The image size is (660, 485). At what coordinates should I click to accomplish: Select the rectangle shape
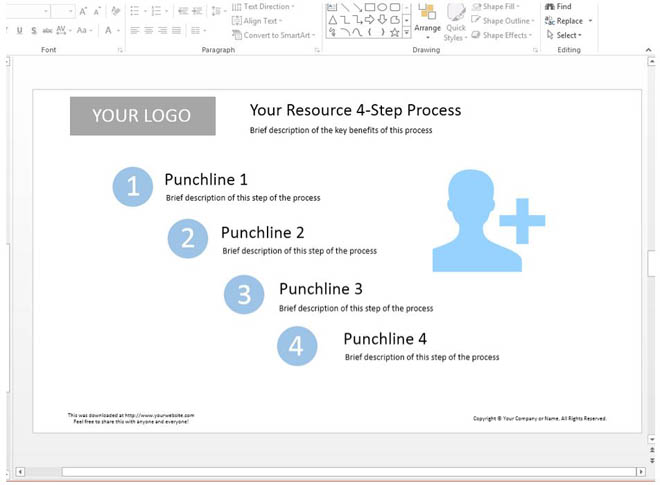370,7
